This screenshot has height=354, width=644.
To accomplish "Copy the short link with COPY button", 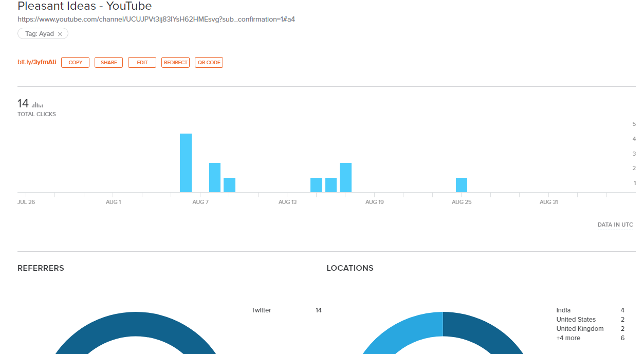I will point(75,63).
